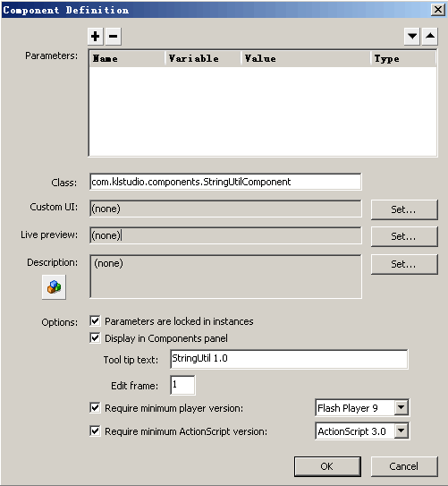Focus the Tool tip text field
This screenshot has height=486, width=448.
tap(289, 359)
